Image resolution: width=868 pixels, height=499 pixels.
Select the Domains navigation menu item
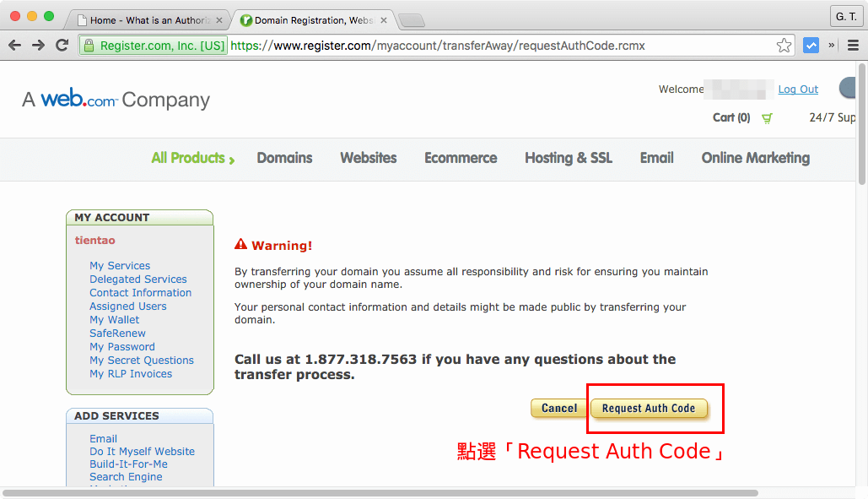[284, 158]
